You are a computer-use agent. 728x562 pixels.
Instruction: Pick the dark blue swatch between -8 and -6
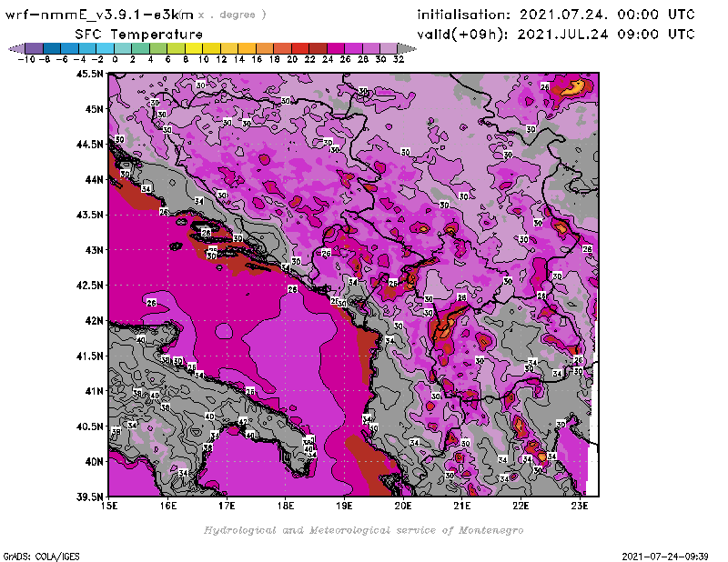pyautogui.click(x=52, y=47)
